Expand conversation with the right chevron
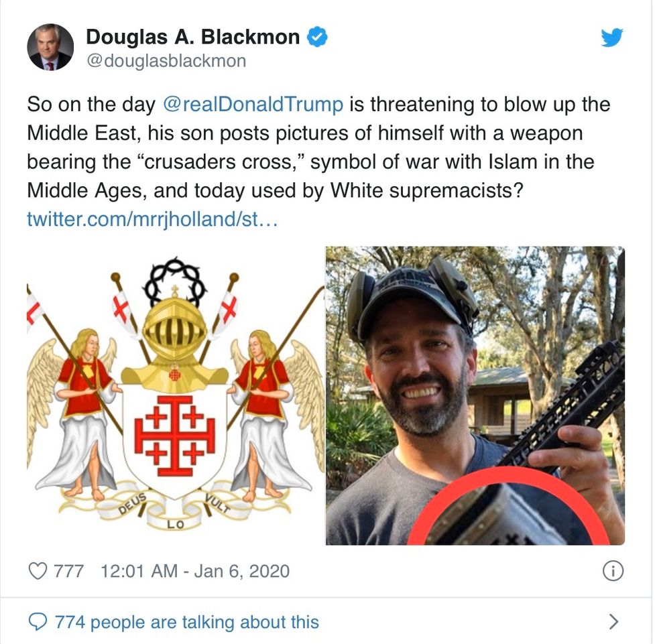The width and height of the screenshot is (657, 644). point(613,622)
